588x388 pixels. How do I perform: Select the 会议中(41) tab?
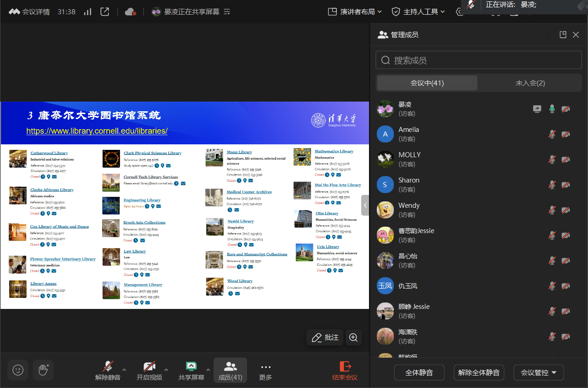click(427, 83)
